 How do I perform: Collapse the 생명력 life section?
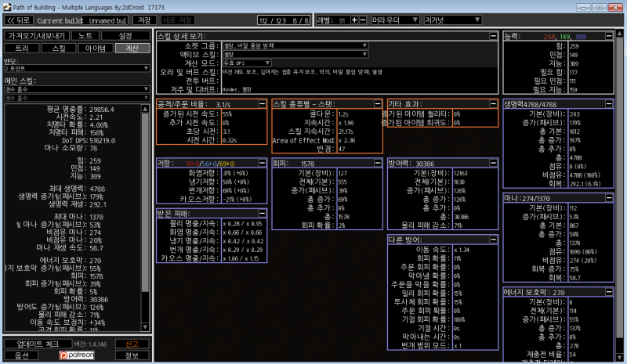[x=609, y=104]
